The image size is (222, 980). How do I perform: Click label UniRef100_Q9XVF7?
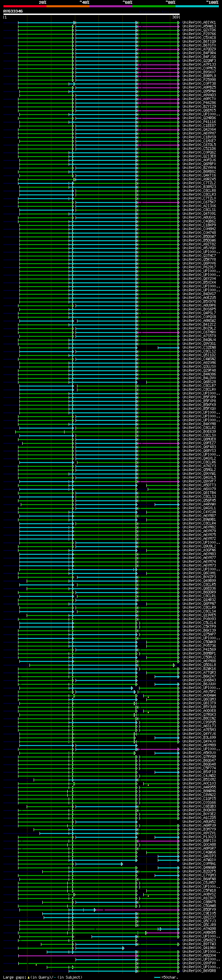(x=199, y=481)
